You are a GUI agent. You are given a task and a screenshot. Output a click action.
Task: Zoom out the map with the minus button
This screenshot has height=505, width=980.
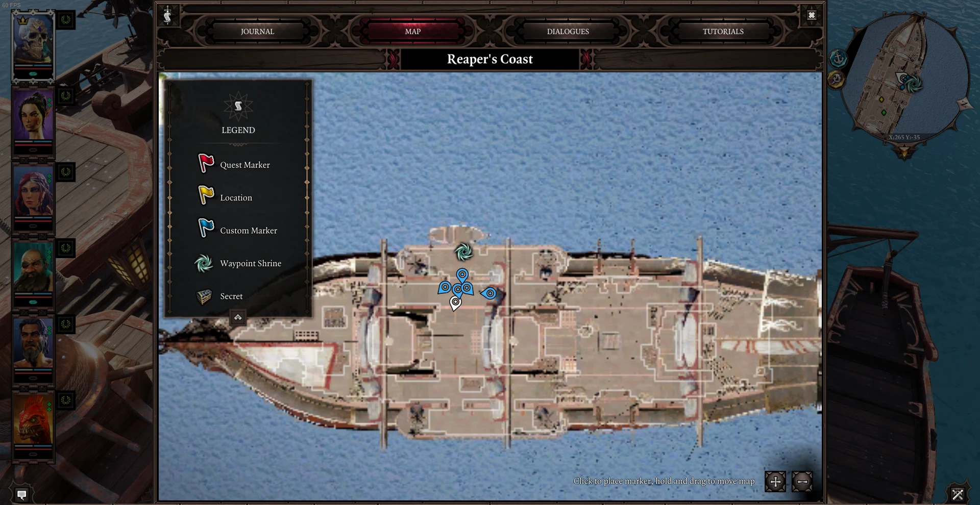802,481
